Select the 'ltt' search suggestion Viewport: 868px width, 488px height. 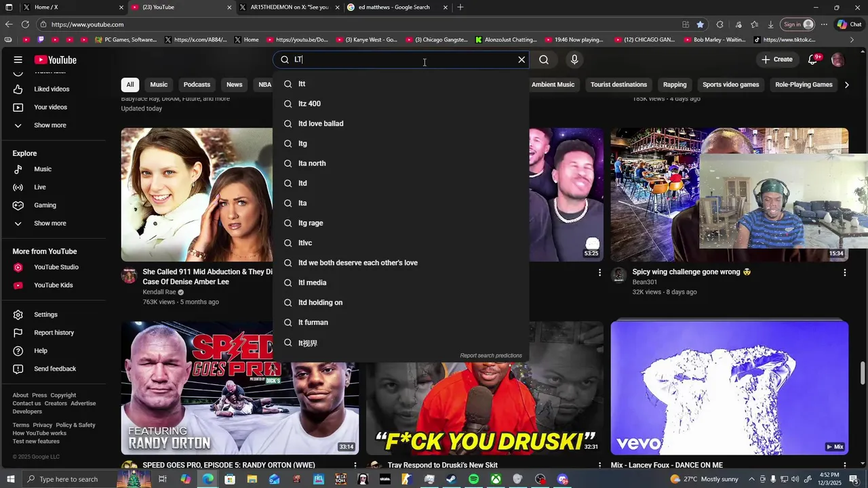coord(401,84)
